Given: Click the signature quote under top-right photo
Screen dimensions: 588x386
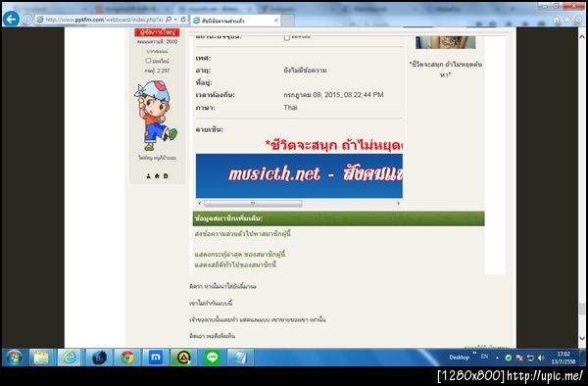Looking at the screenshot, I should point(445,70).
